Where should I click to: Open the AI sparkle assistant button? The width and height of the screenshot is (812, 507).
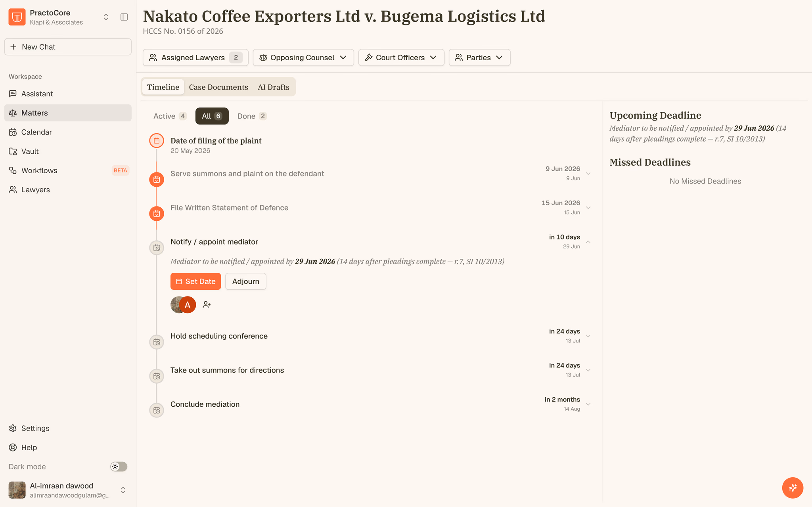(793, 488)
